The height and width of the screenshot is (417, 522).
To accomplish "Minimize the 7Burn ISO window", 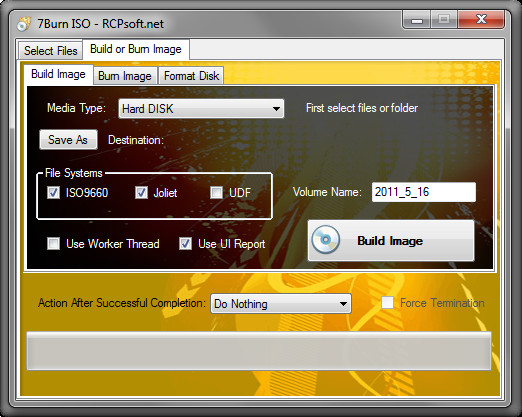I will (417, 20).
